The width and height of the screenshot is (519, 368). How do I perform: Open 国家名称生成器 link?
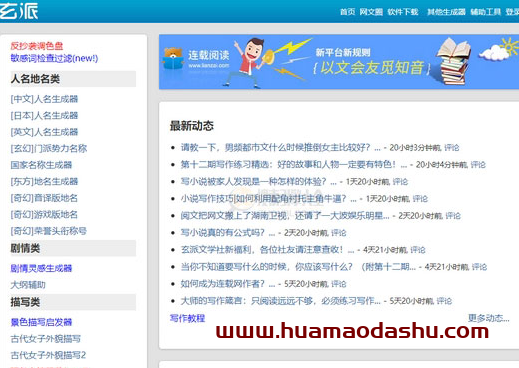click(41, 165)
